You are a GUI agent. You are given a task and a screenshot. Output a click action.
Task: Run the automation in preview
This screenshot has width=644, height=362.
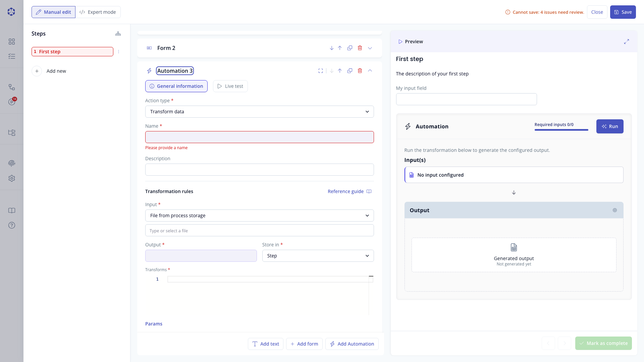tap(610, 126)
